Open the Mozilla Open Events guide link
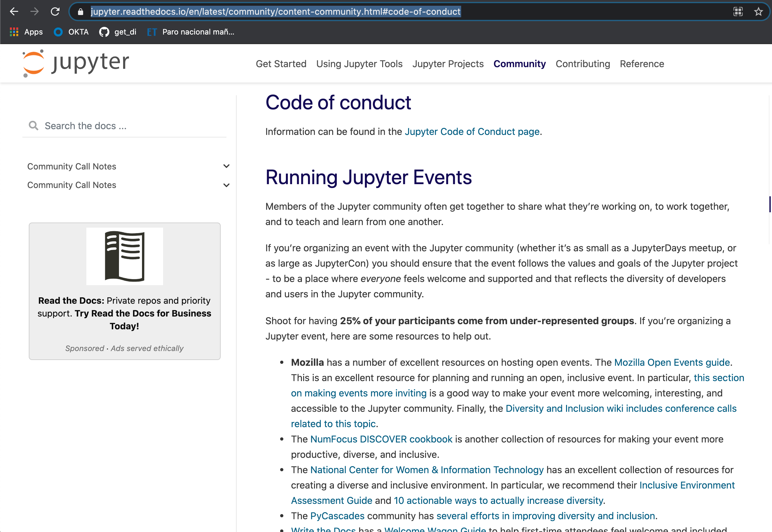Screen dimensions: 772x532 pos(672,362)
